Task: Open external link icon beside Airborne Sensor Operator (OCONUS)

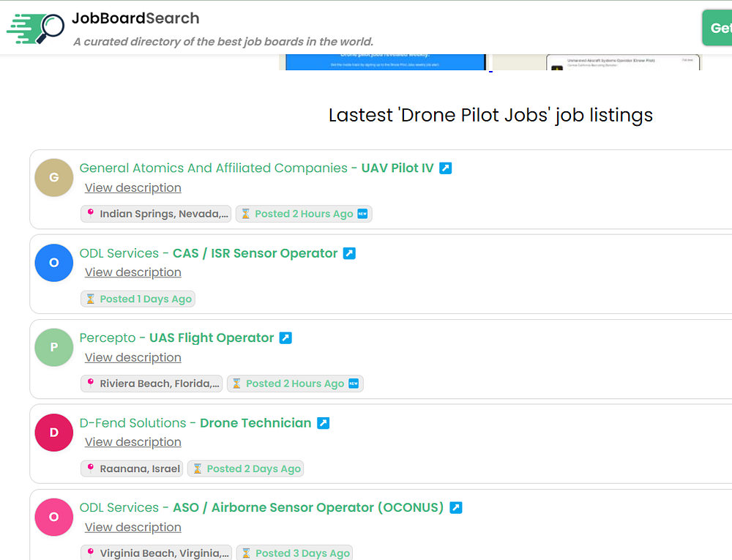Action: [x=455, y=508]
